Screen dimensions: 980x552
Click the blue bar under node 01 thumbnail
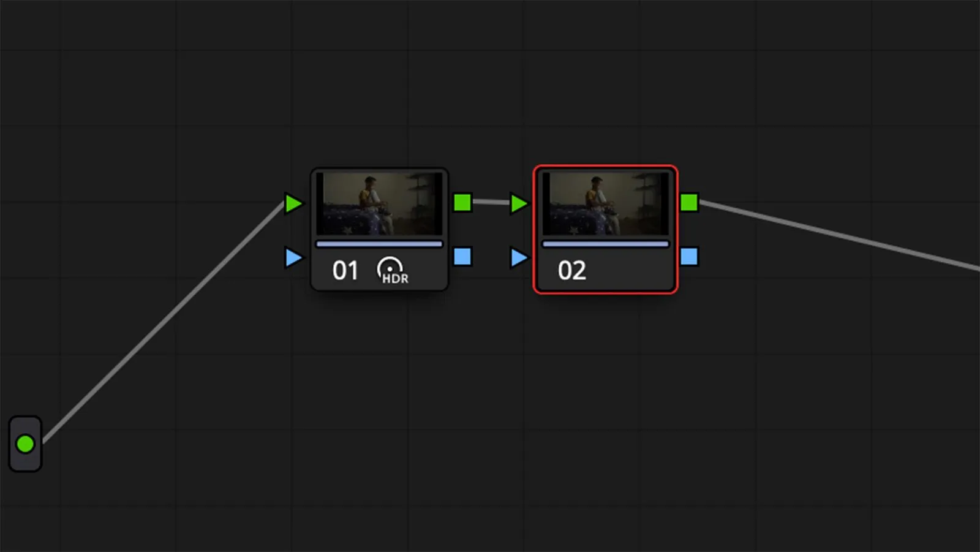pos(379,244)
